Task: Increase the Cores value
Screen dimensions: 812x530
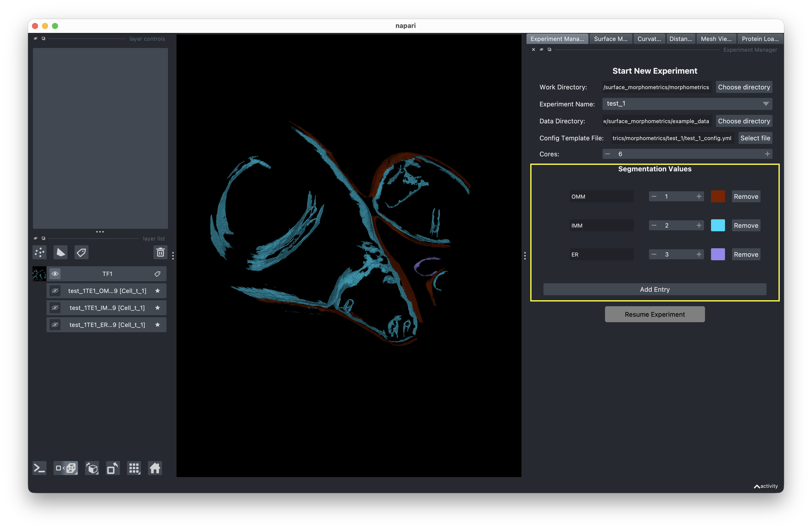Action: (x=767, y=154)
